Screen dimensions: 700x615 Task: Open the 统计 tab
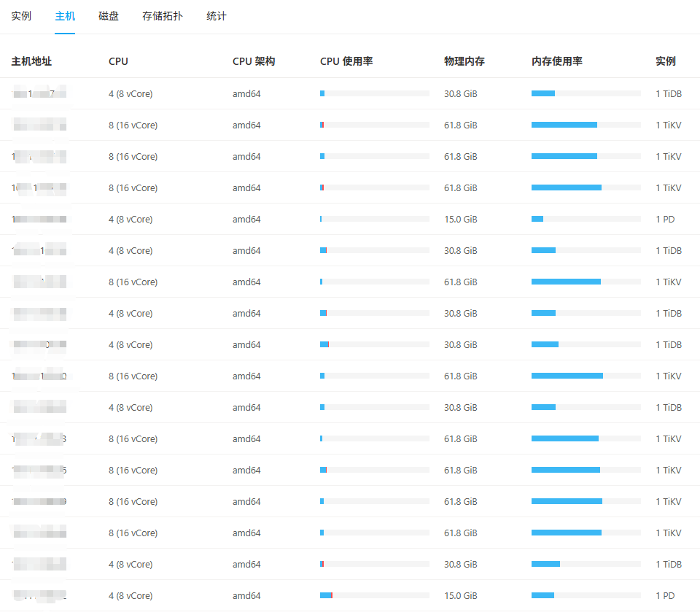click(217, 16)
